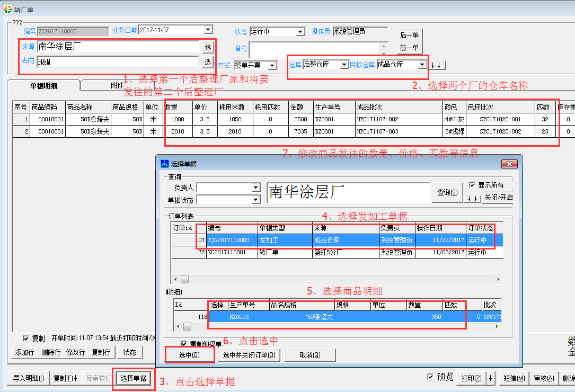This screenshot has height=392, width=575.
Task: Click the 复制(F) button
Action: [x=65, y=378]
